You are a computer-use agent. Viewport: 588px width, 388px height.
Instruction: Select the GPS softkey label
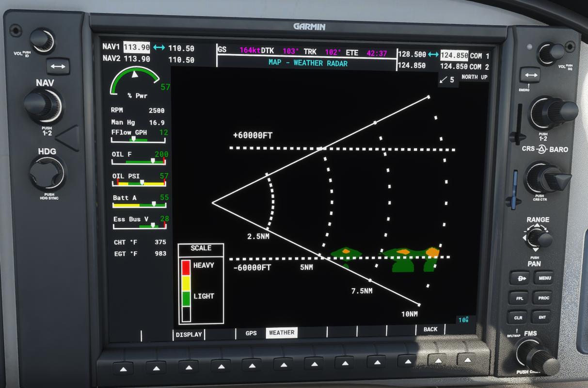(251, 333)
